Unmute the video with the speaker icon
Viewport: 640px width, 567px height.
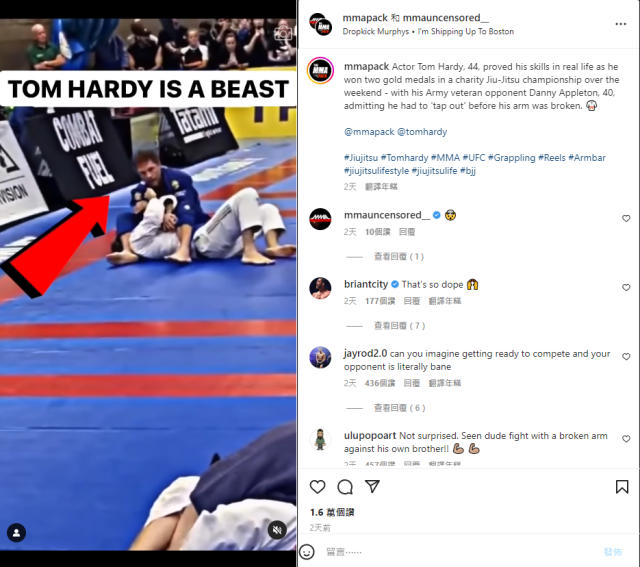277,530
